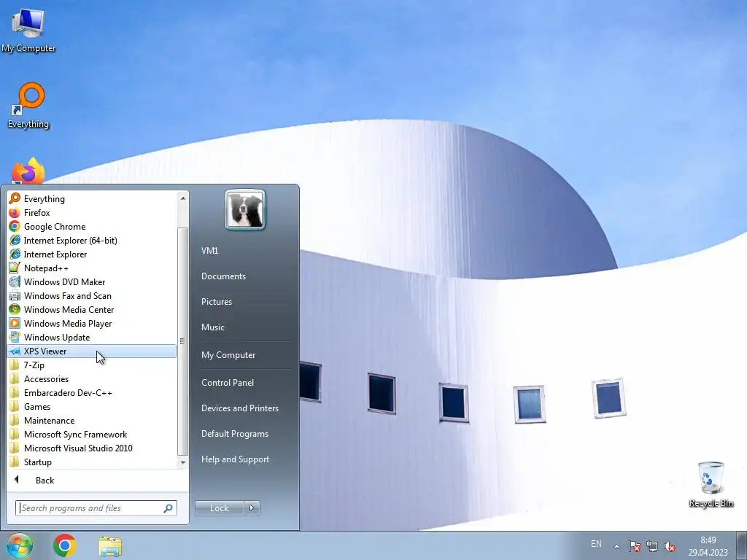
Task: Open Windows Update
Action: (91, 337)
